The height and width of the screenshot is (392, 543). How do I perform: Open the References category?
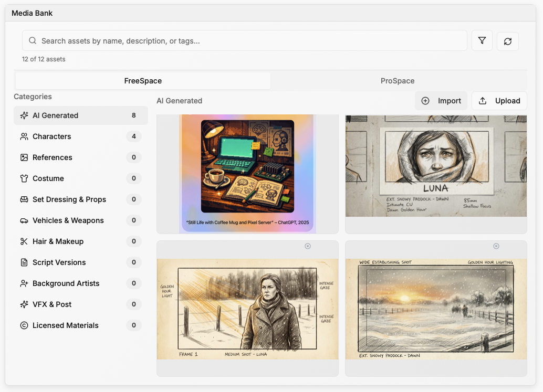tap(81, 157)
